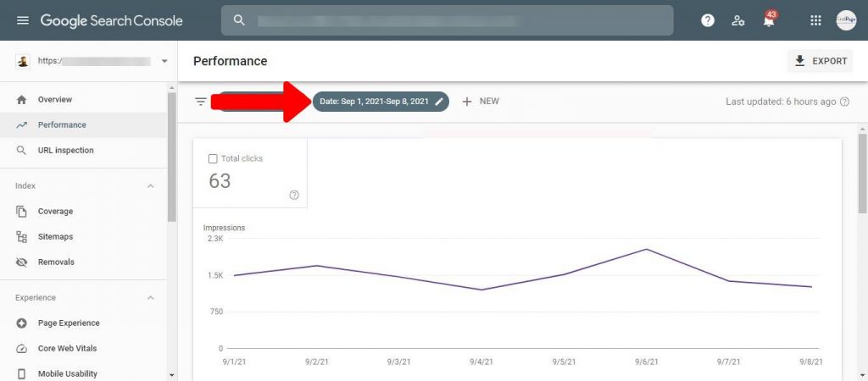
Task: Click the URL search input field
Action: click(458, 20)
